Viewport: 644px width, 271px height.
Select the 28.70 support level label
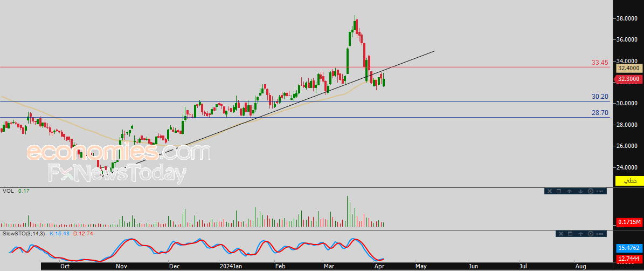click(x=600, y=112)
